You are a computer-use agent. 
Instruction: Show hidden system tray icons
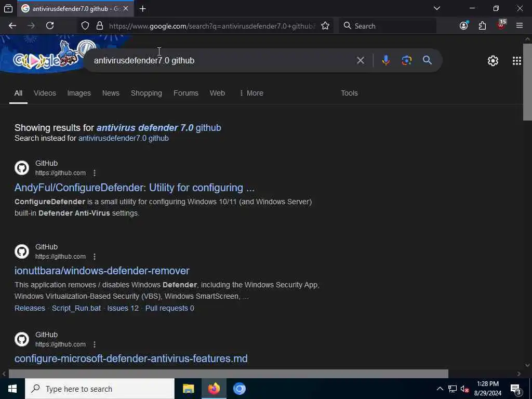(440, 389)
